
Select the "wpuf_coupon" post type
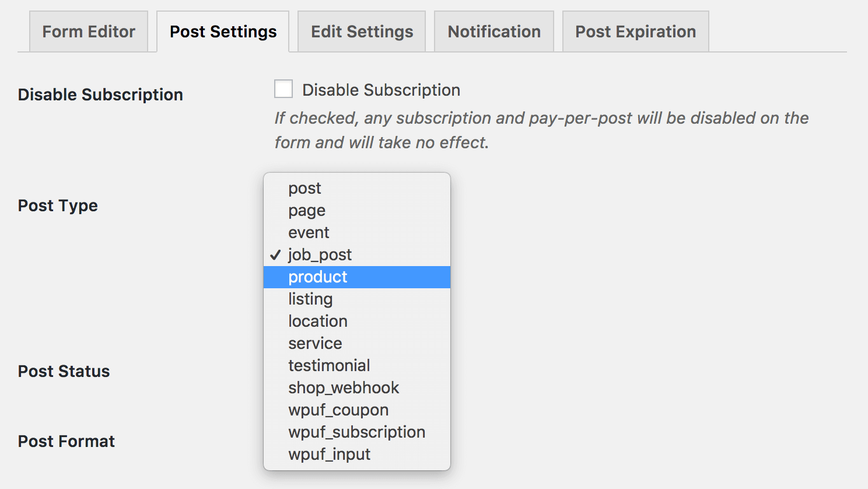click(x=338, y=410)
